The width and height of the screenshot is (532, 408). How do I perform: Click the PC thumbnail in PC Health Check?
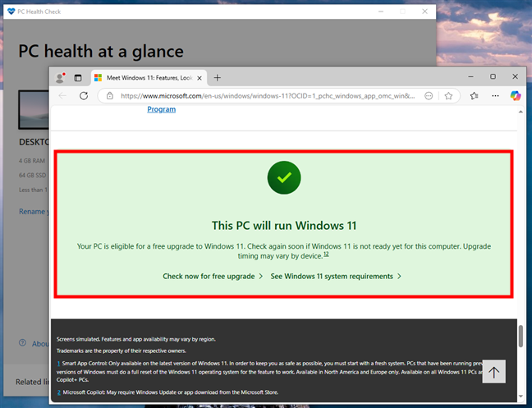coord(34,109)
